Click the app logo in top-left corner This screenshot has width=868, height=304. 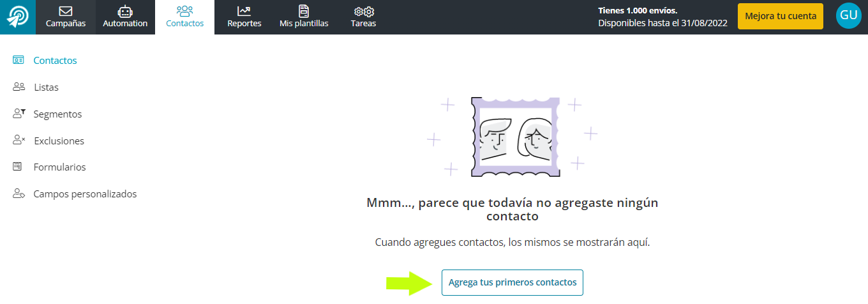pyautogui.click(x=18, y=17)
